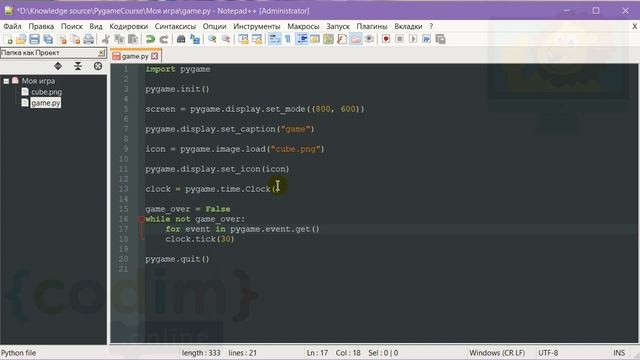Toggle show all characters pilcrow icon

[288, 39]
